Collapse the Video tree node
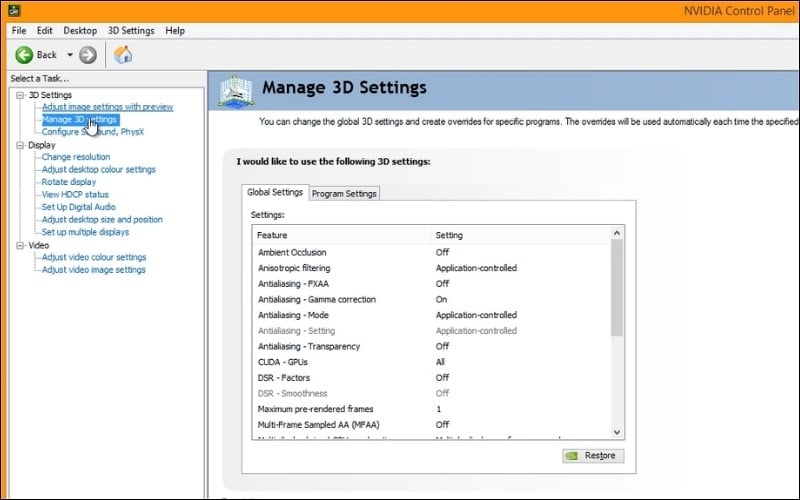 [20, 246]
